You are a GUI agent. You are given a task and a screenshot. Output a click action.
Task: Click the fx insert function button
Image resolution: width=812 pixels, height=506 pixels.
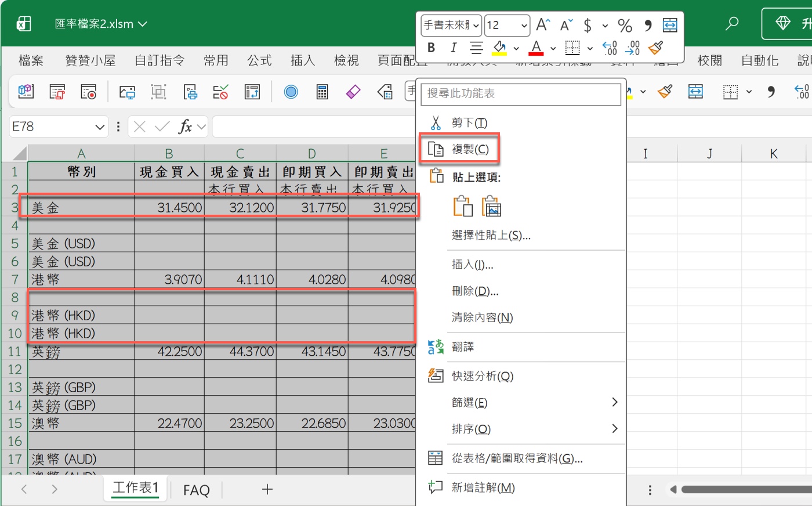tap(185, 126)
